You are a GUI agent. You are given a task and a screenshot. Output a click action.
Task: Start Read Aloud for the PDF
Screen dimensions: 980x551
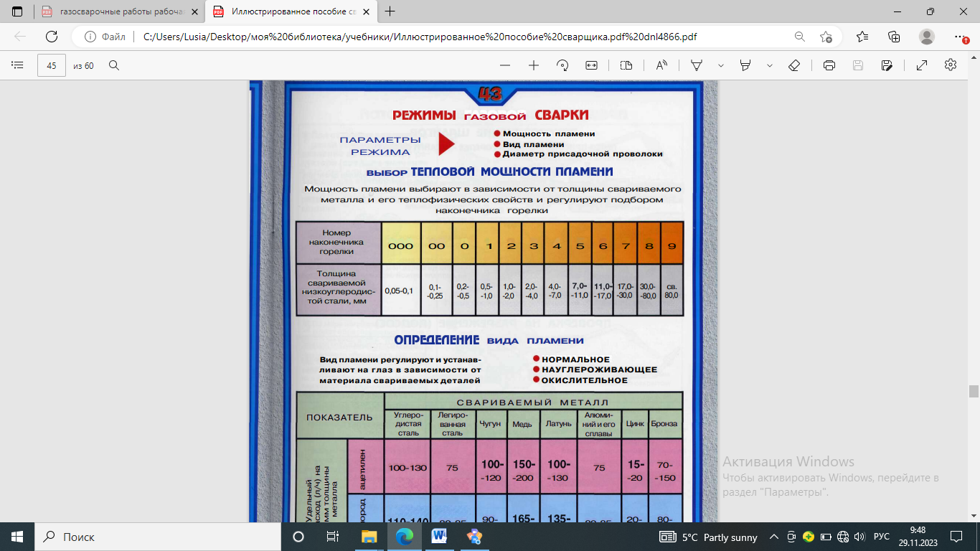pos(661,65)
